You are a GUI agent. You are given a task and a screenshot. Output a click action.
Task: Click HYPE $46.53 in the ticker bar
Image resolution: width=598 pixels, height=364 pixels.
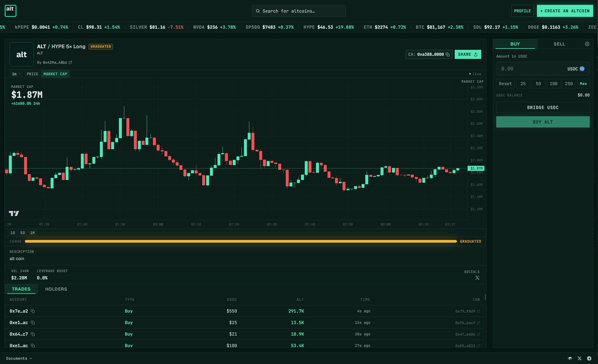pyautogui.click(x=328, y=27)
